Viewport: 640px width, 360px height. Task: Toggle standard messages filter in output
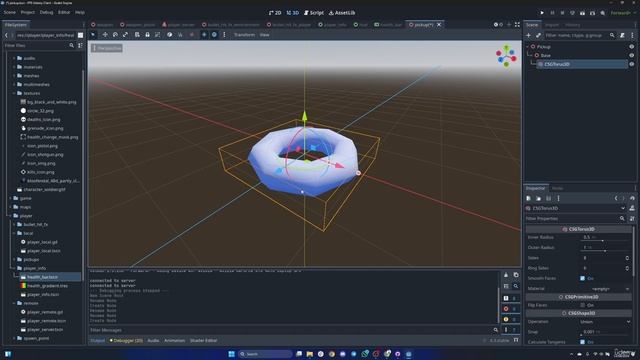(510, 298)
